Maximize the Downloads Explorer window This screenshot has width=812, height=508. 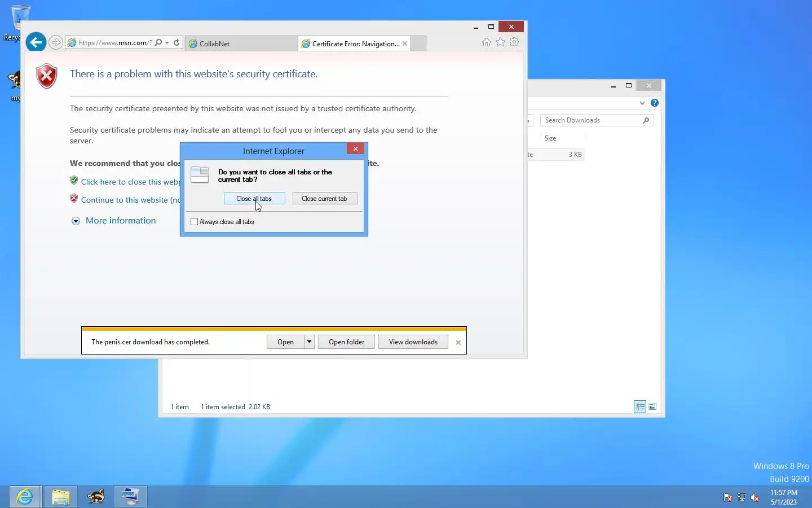(x=629, y=86)
